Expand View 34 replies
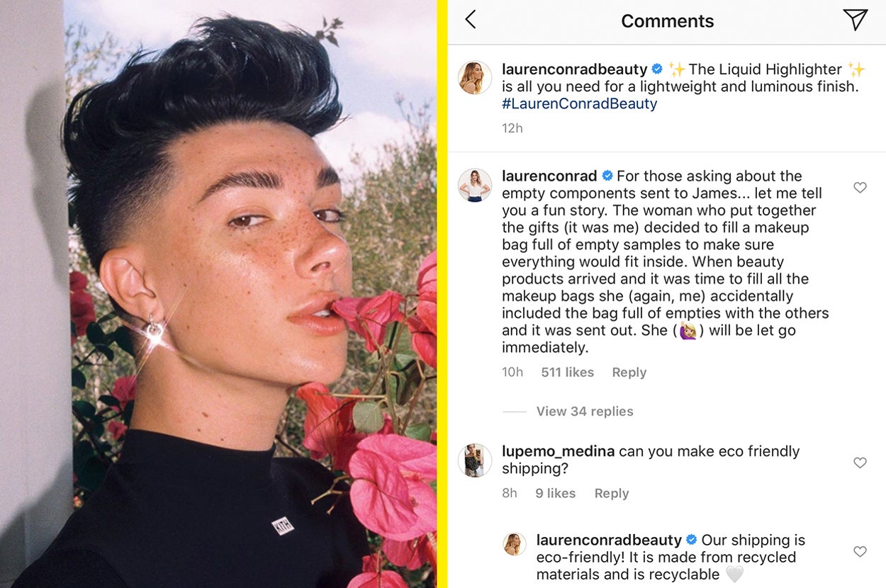 (x=584, y=412)
